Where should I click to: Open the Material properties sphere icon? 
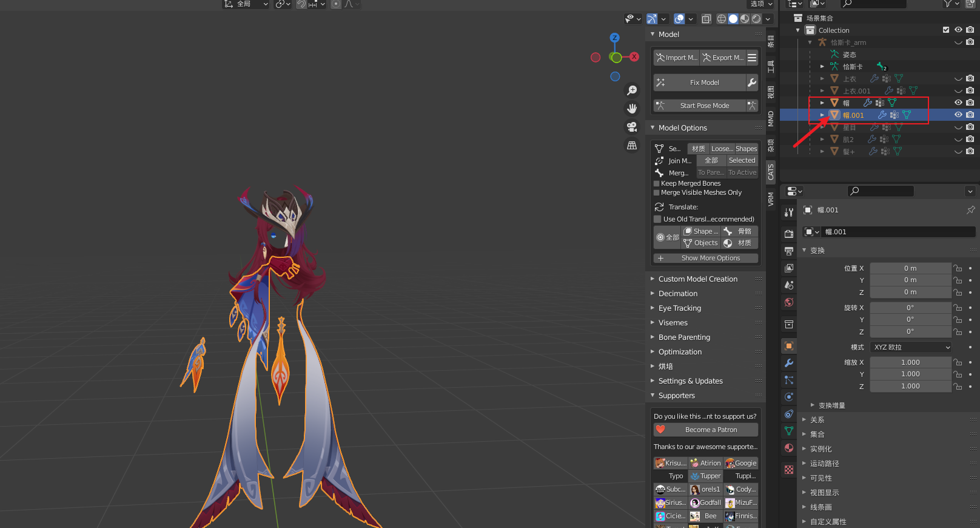(x=788, y=448)
